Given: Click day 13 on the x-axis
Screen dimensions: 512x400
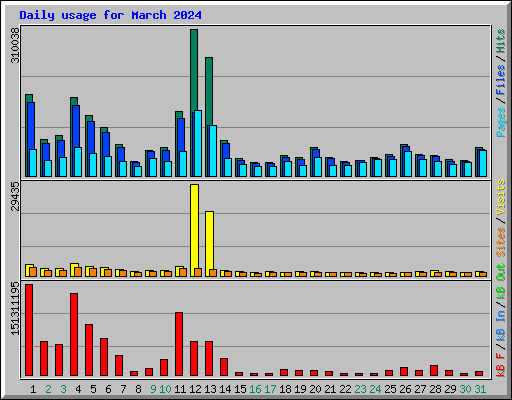Looking at the screenshot, I should coord(210,389).
